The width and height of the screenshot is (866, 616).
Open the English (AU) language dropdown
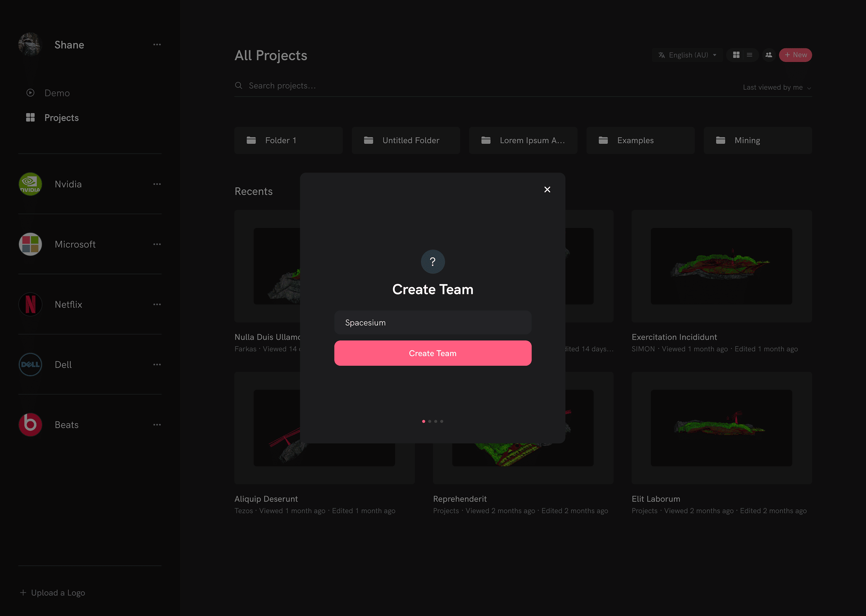pyautogui.click(x=687, y=55)
